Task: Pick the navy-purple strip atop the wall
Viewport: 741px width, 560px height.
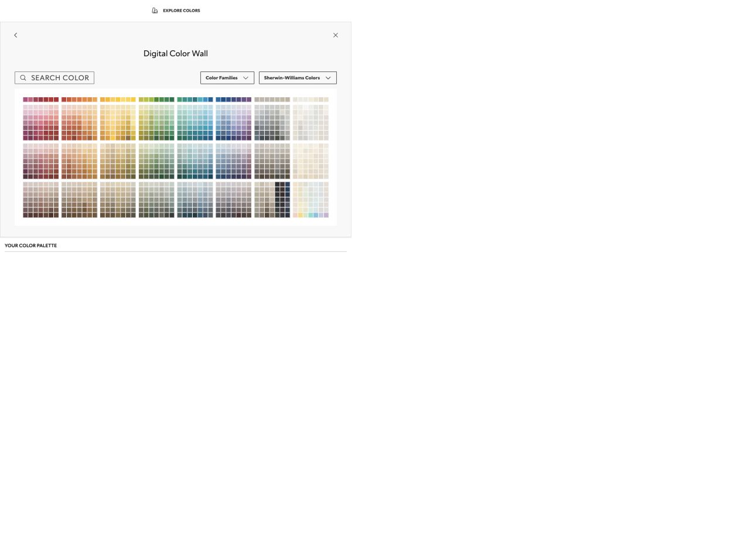Action: point(234,100)
